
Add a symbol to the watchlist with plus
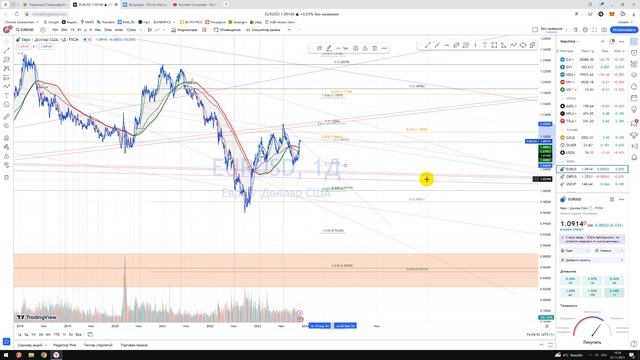coord(603,42)
